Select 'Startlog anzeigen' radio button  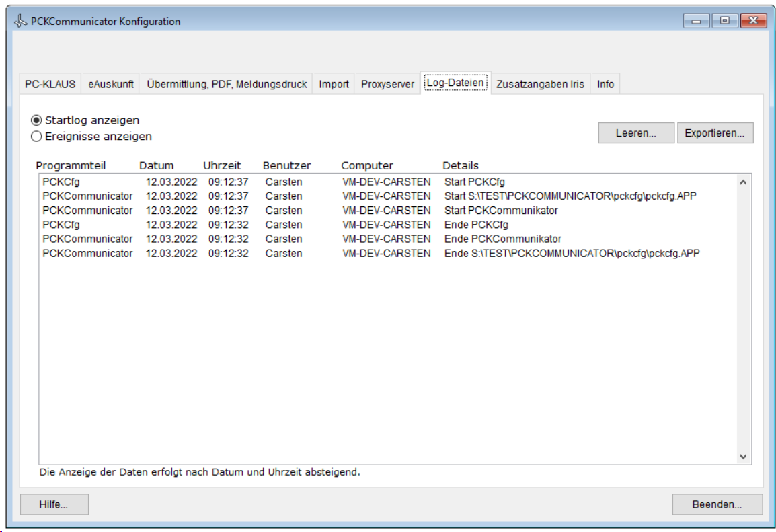click(x=36, y=120)
